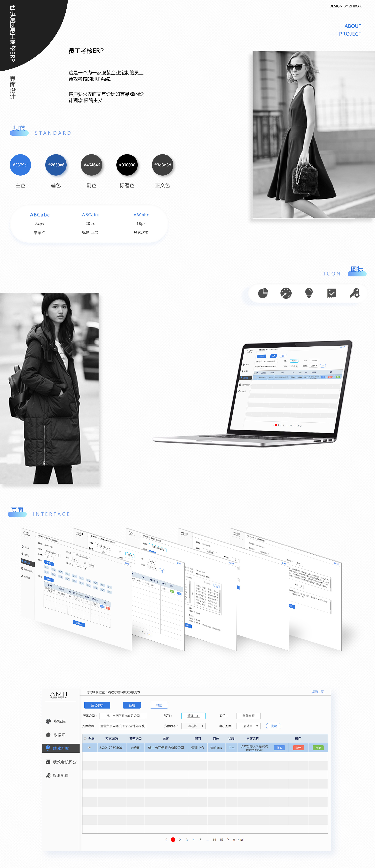Screen dimensions: 375x868
Task: Open 权限配置 in the sidebar
Action: coord(60,775)
